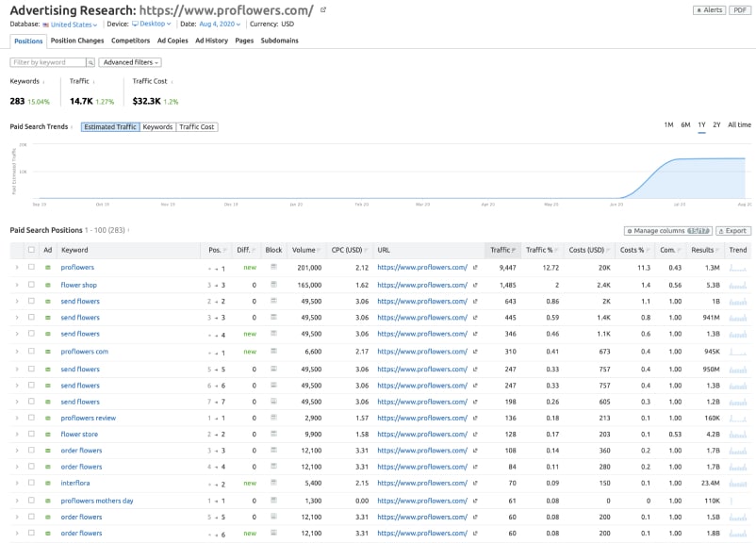Click the Keywords info icon
Screen dimensions: 756x543
(44, 82)
